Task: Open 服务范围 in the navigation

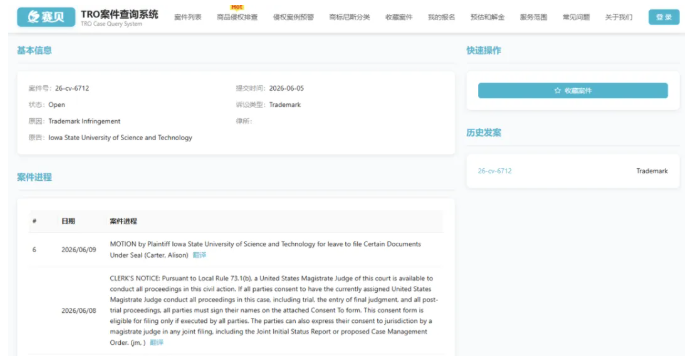Action: 533,17
